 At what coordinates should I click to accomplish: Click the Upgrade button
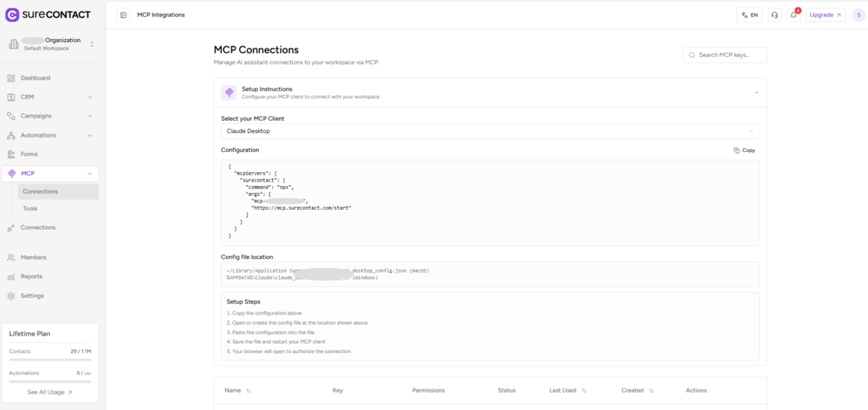click(825, 15)
